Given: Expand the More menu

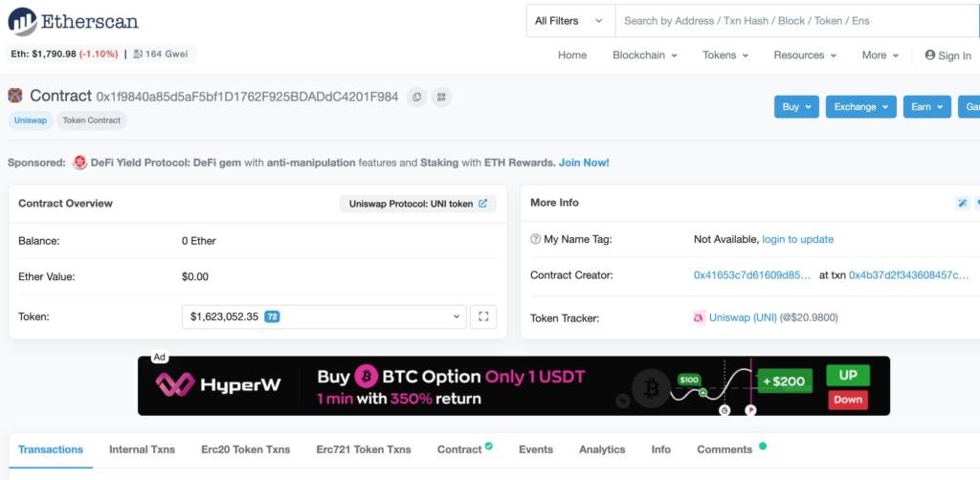Looking at the screenshot, I should click(880, 55).
